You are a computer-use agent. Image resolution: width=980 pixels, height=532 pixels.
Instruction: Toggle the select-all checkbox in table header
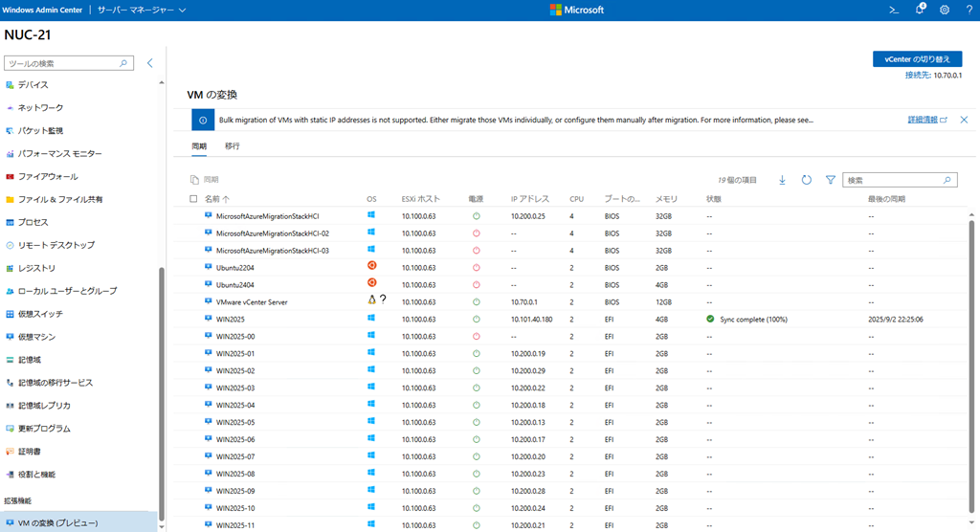[193, 199]
